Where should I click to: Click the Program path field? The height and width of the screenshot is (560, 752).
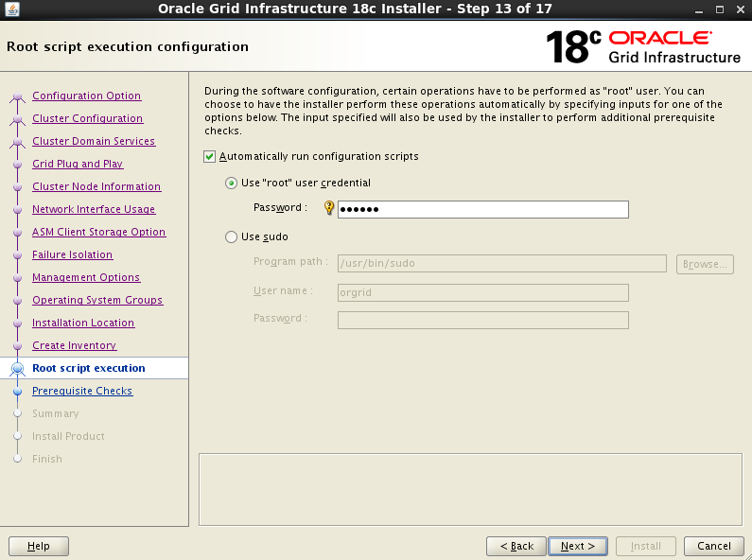click(x=501, y=263)
